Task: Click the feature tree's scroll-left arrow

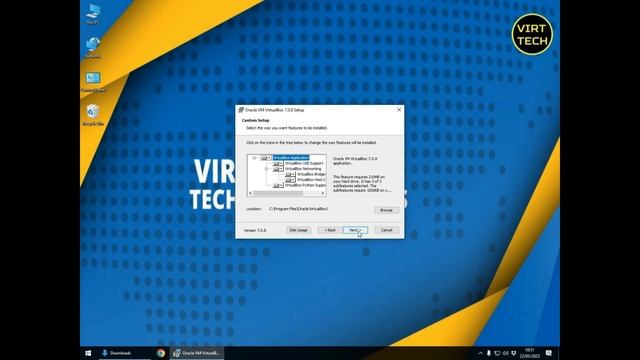Action: (x=251, y=193)
